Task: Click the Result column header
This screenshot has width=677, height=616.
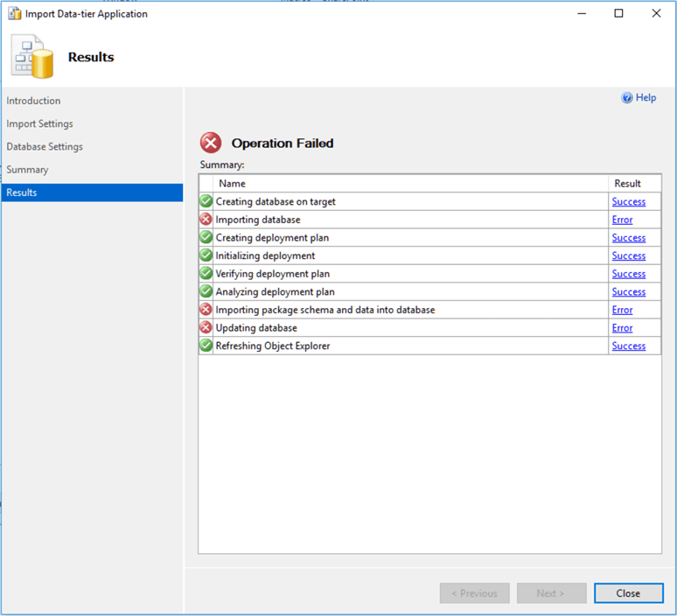Action: coord(627,184)
